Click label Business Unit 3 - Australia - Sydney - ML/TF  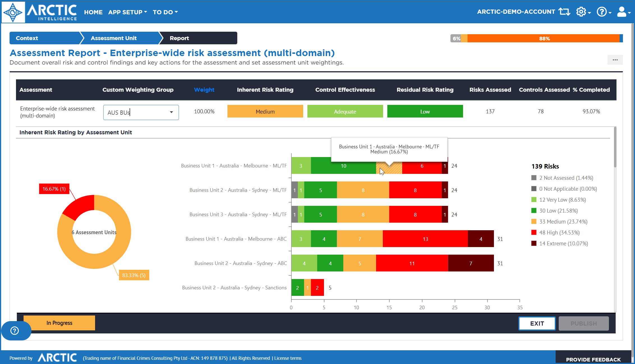pyautogui.click(x=238, y=215)
